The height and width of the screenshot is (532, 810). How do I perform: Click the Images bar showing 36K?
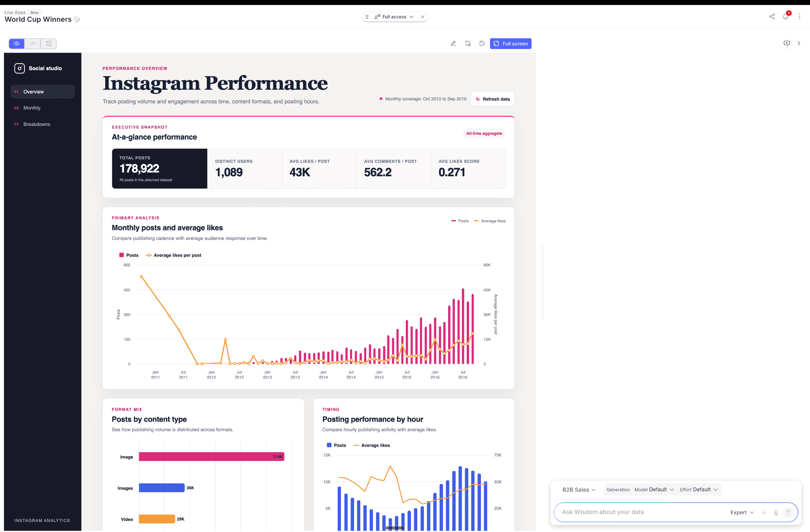162,488
